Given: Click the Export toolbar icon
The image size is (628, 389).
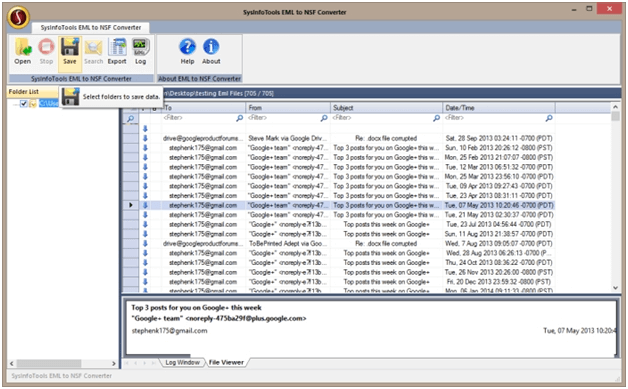Looking at the screenshot, I should [117, 50].
